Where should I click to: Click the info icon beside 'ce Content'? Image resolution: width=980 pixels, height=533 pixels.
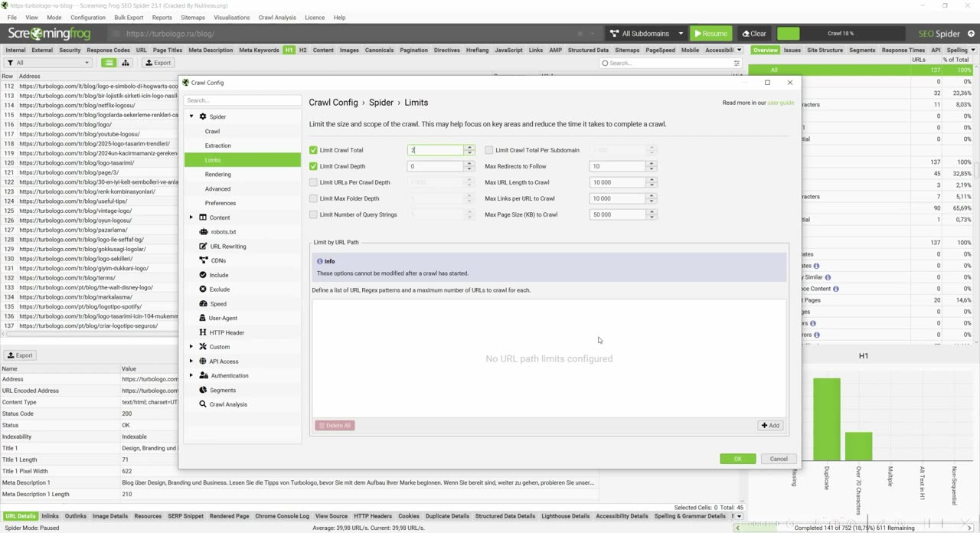pos(835,289)
